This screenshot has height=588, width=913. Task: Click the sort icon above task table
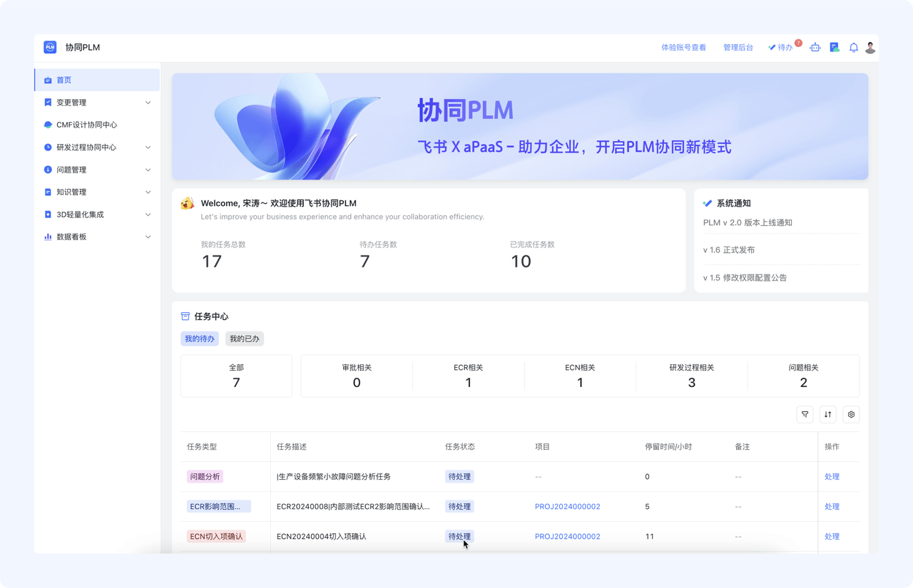(827, 414)
